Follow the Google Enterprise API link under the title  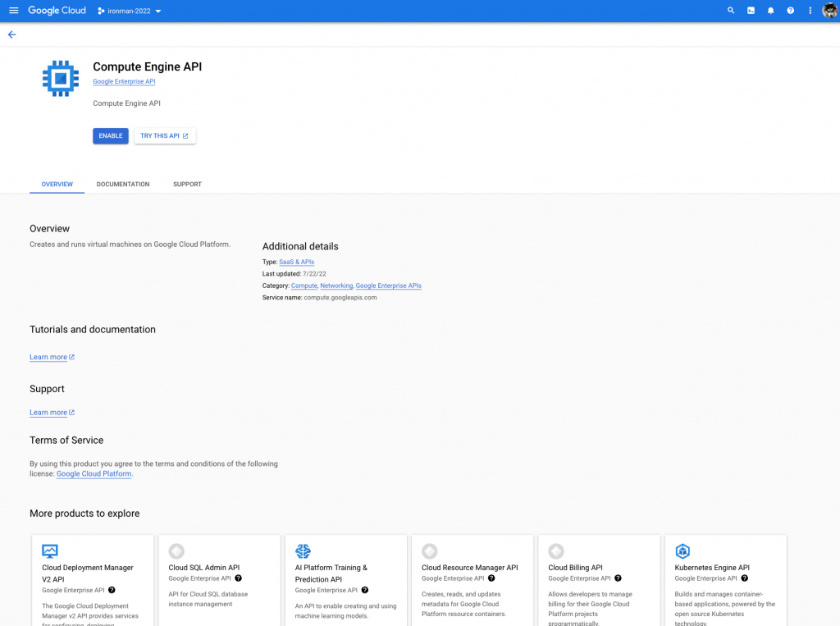125,81
